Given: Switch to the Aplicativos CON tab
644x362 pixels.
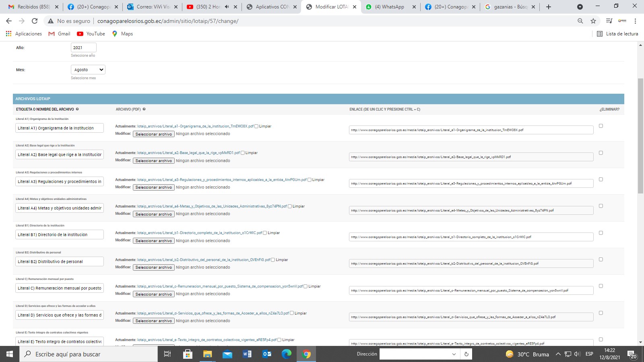Looking at the screenshot, I should pos(271,7).
